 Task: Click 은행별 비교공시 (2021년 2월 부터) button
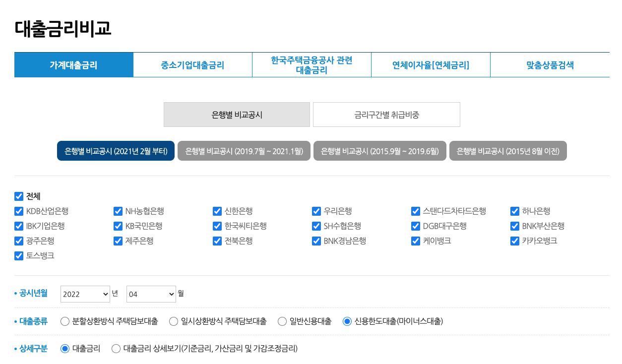pos(116,151)
